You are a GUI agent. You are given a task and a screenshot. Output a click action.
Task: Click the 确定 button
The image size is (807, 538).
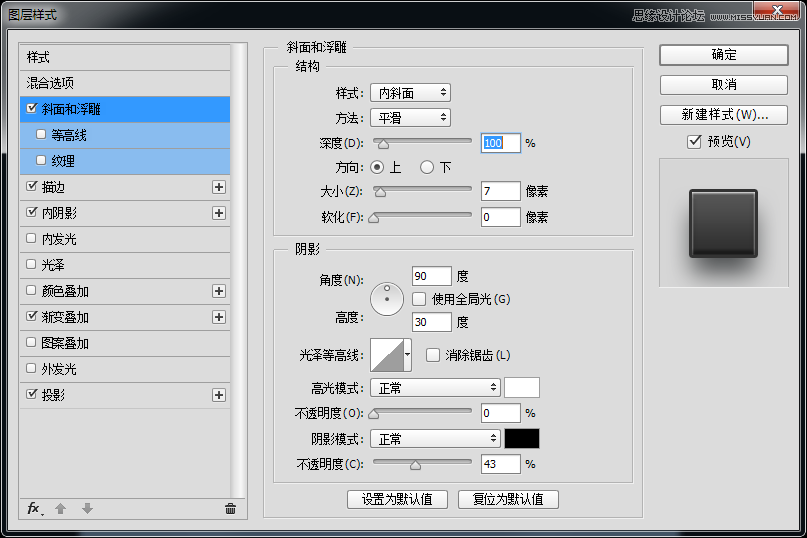click(x=724, y=55)
